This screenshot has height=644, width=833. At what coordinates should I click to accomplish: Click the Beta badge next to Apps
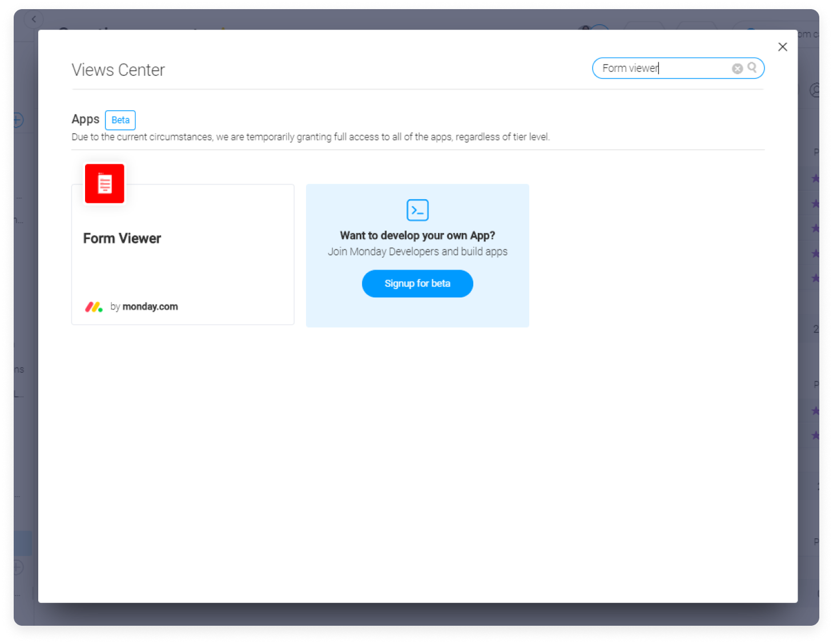pyautogui.click(x=120, y=120)
